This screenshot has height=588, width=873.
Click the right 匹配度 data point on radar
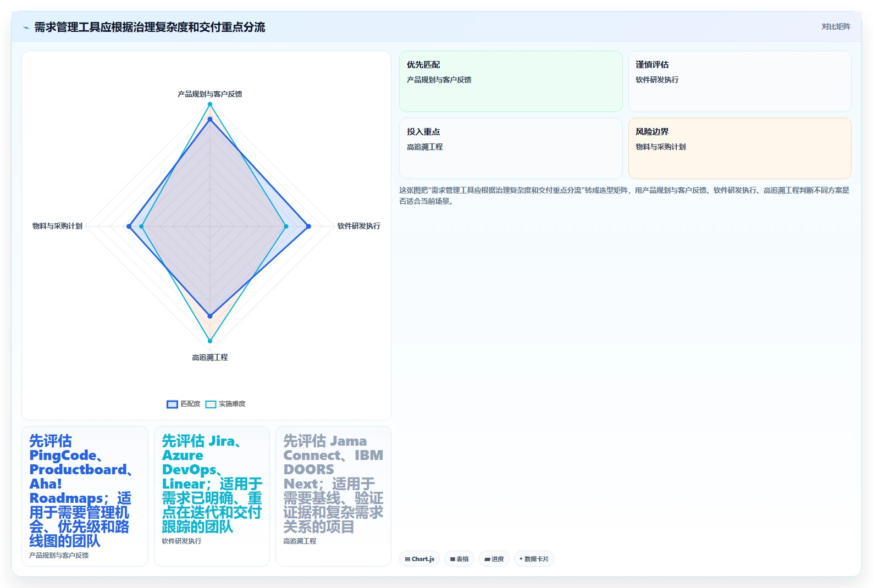pos(308,226)
